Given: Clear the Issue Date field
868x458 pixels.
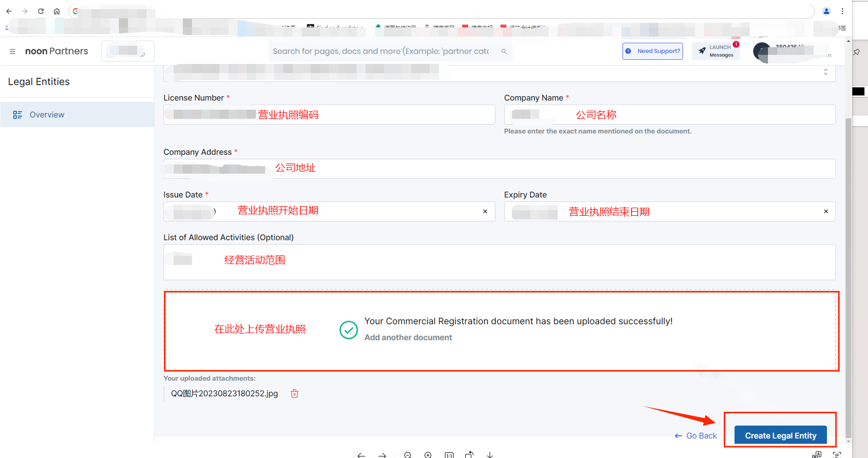Looking at the screenshot, I should point(485,211).
